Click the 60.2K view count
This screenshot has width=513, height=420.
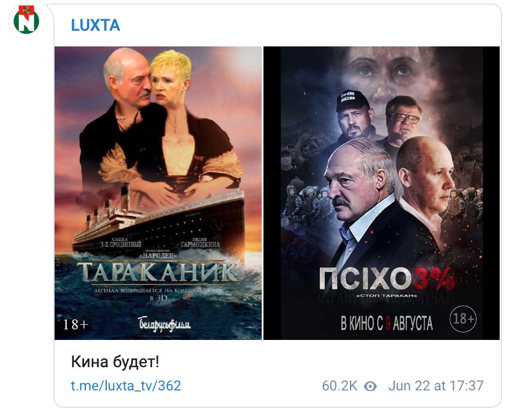(339, 386)
